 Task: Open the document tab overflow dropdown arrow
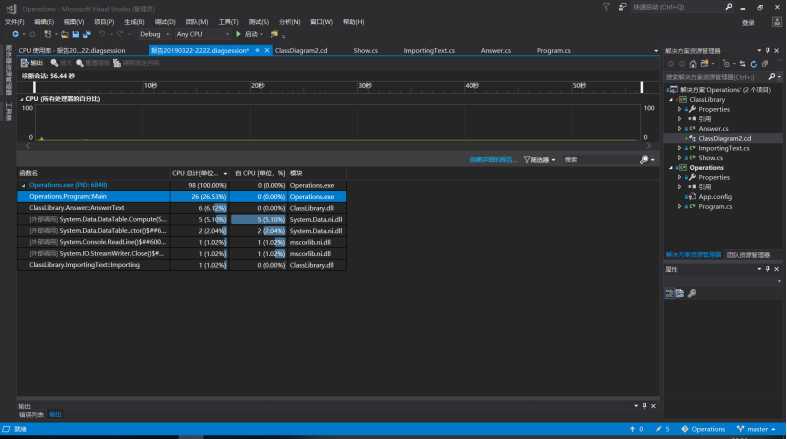pyautogui.click(x=655, y=51)
